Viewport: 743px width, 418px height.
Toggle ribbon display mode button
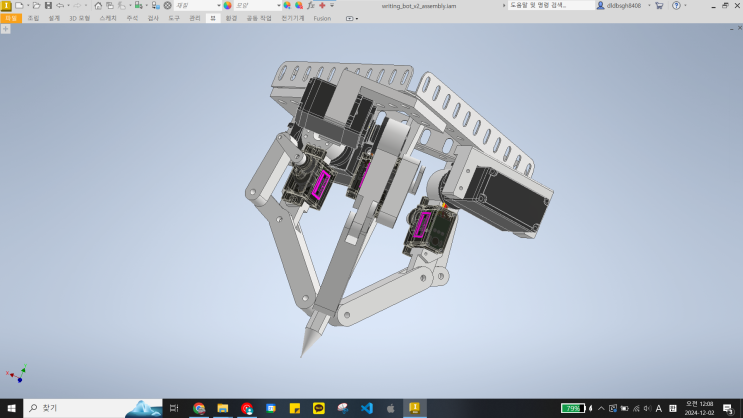click(x=352, y=18)
